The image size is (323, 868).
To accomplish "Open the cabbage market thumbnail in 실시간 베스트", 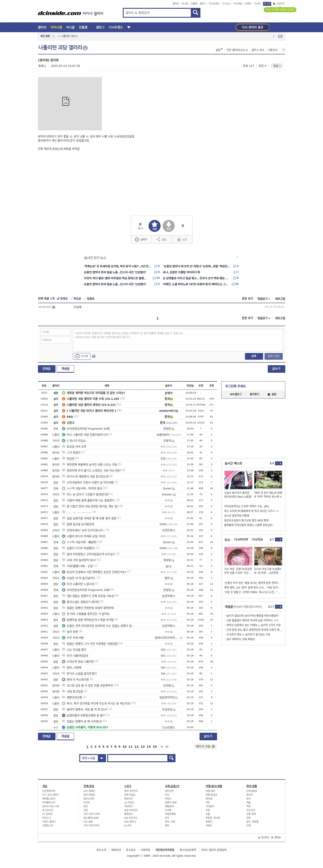I will pos(268,480).
